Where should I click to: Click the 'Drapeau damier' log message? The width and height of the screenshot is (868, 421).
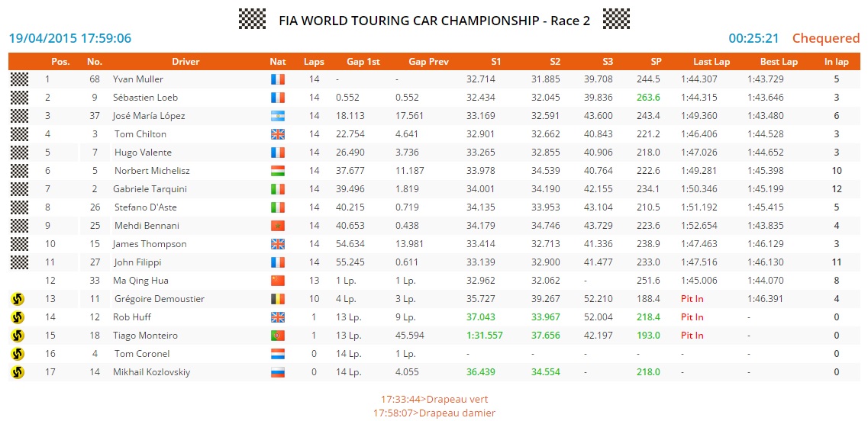click(434, 413)
